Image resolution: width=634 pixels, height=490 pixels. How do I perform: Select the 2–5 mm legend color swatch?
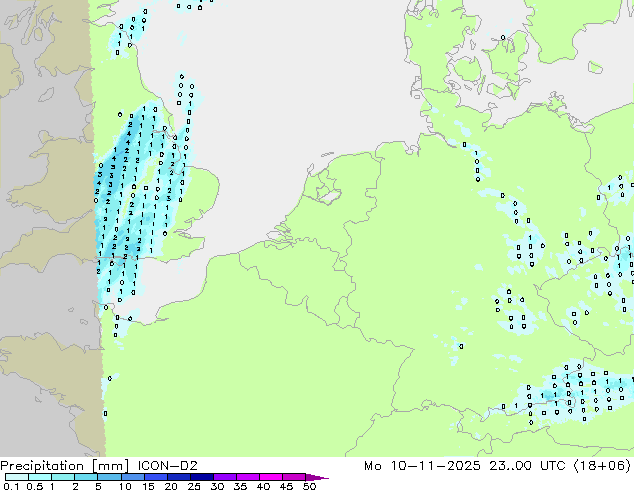pos(86,477)
